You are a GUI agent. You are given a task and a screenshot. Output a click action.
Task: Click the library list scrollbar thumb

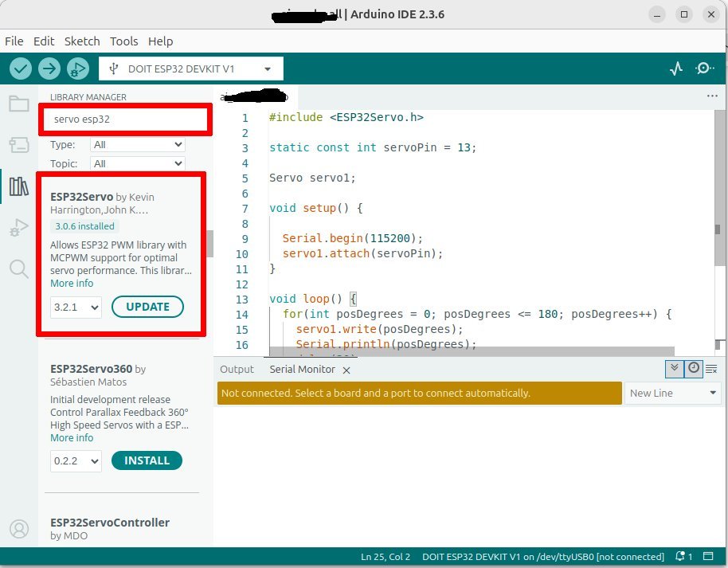coord(209,243)
